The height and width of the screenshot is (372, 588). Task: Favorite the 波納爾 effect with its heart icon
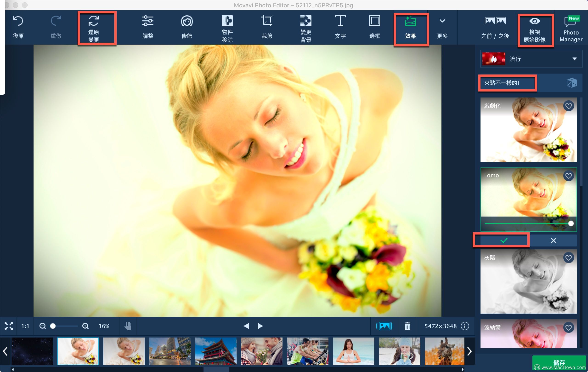point(568,328)
